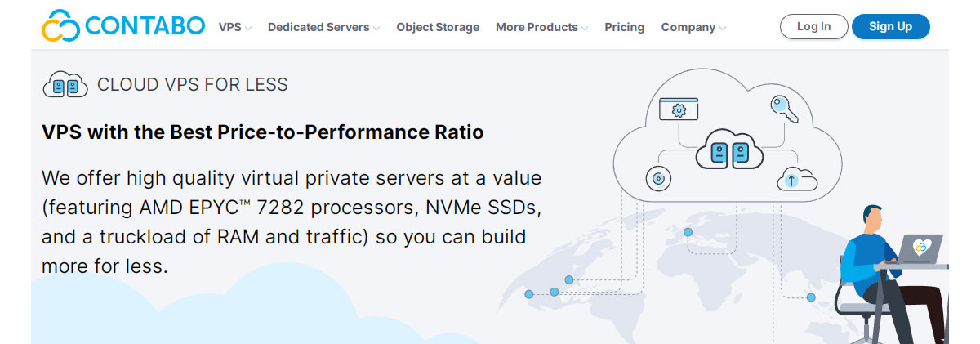Open the Pricing page
Image resolution: width=980 pixels, height=344 pixels.
(624, 27)
